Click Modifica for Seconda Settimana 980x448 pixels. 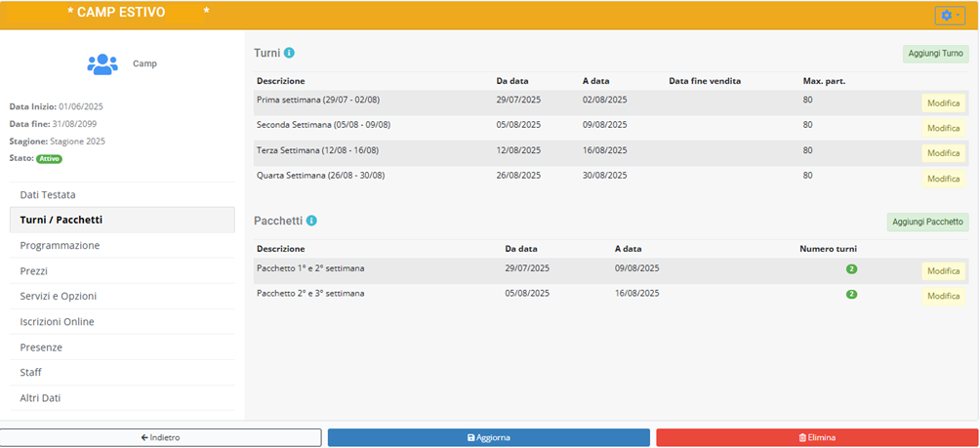coord(943,129)
